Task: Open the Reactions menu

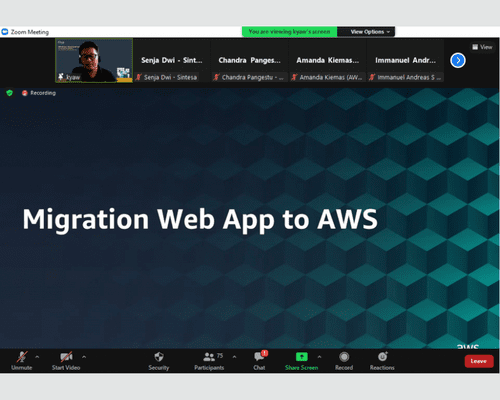Action: pos(382,361)
